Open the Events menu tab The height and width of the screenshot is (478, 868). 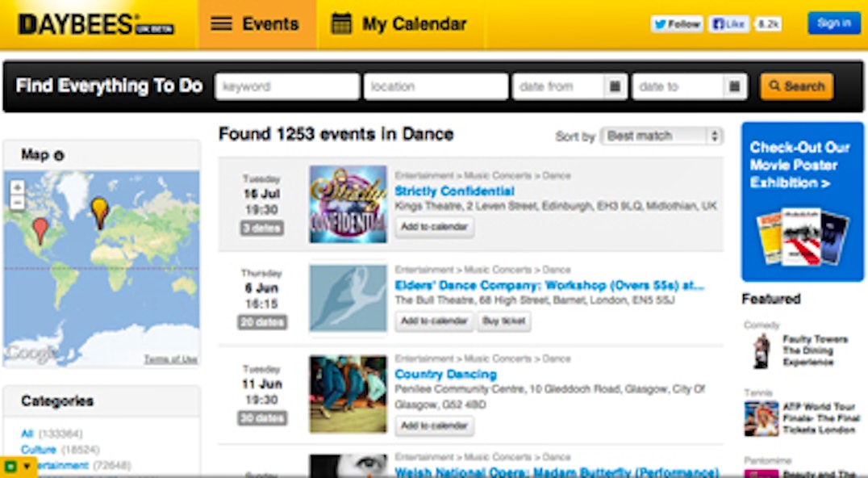point(257,24)
